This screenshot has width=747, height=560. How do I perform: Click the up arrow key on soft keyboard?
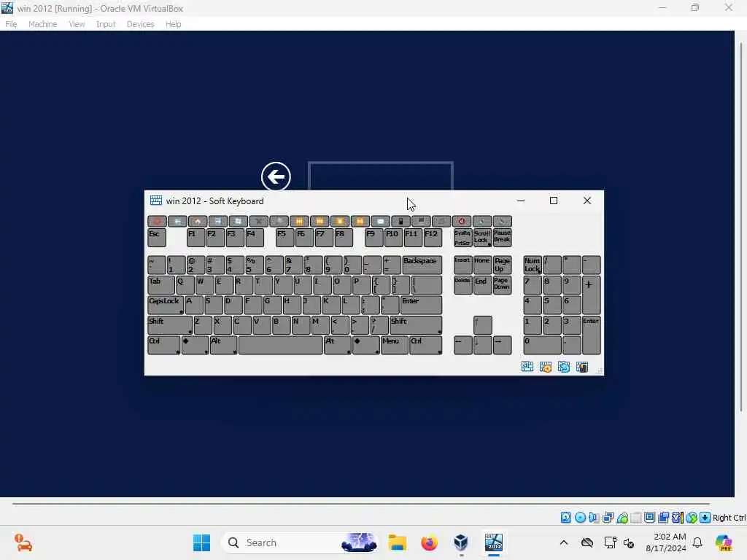point(482,324)
